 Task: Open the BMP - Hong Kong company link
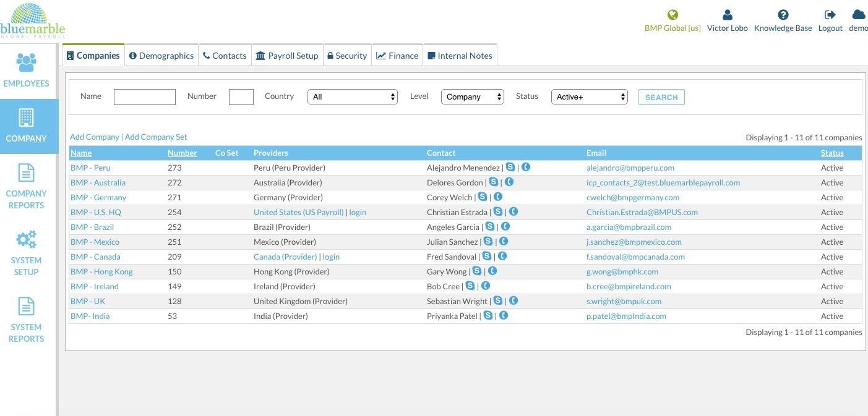[101, 271]
